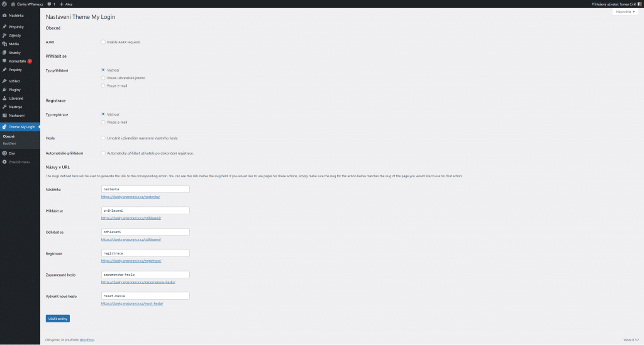
Task: Click the Zmenšit menu collapse icon
Action: (4, 162)
